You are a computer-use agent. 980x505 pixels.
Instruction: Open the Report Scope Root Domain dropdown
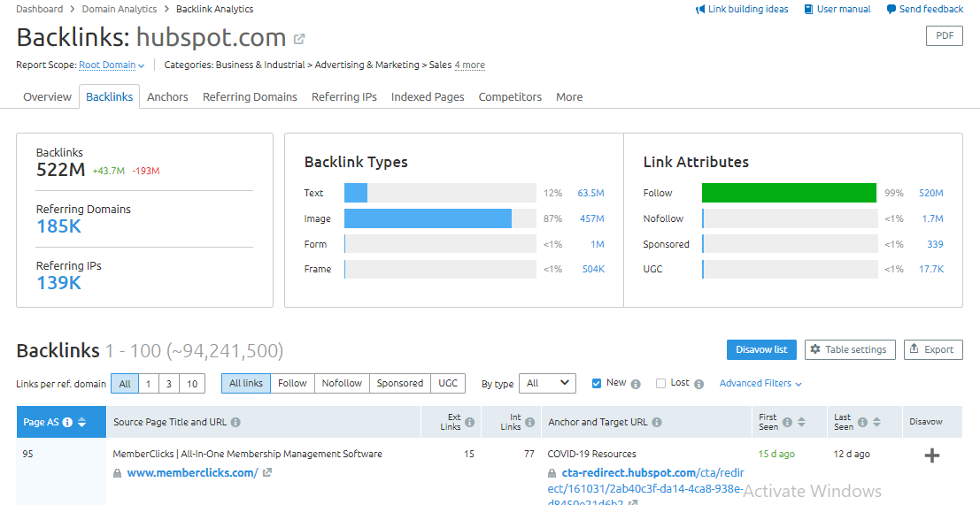tap(112, 65)
